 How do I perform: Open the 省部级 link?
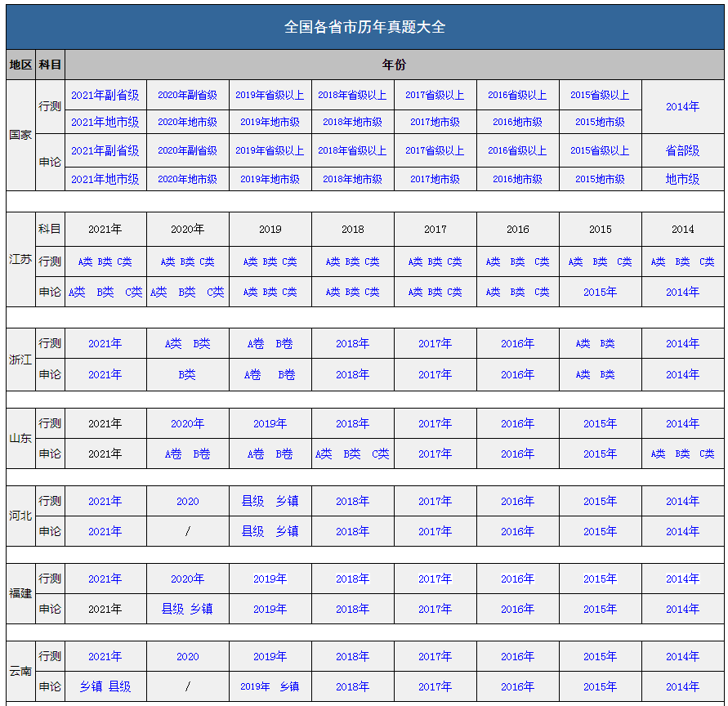point(682,150)
